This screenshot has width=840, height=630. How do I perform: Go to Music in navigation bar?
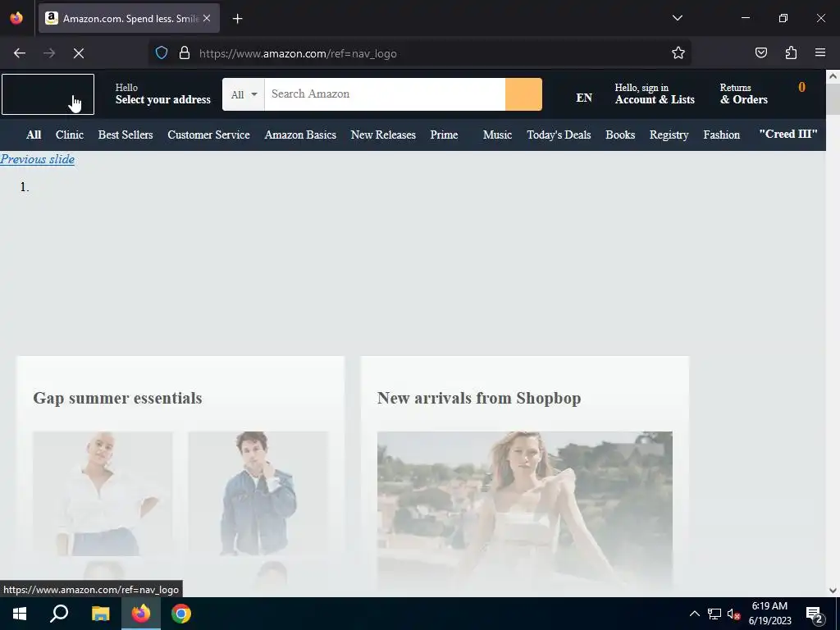(x=497, y=135)
